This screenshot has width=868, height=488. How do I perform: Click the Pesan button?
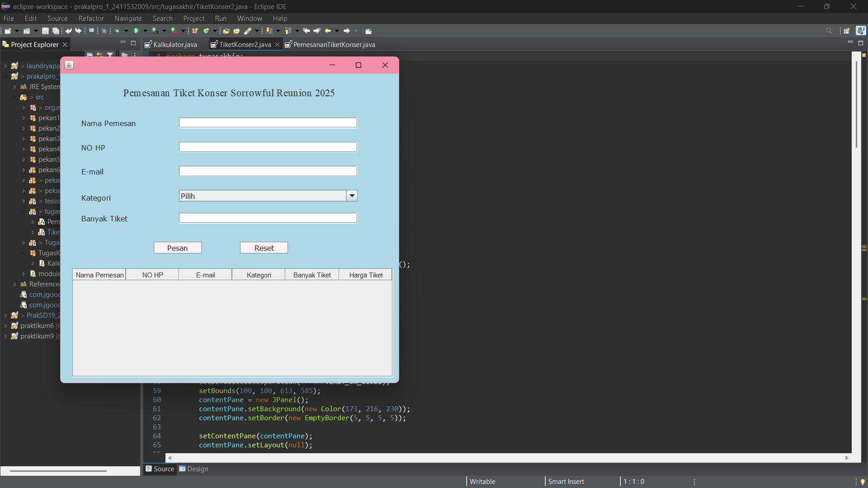tap(177, 248)
